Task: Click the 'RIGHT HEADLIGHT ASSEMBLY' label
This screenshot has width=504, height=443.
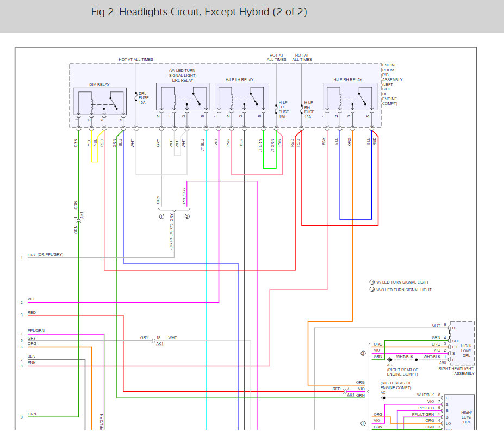Action: coord(457,371)
